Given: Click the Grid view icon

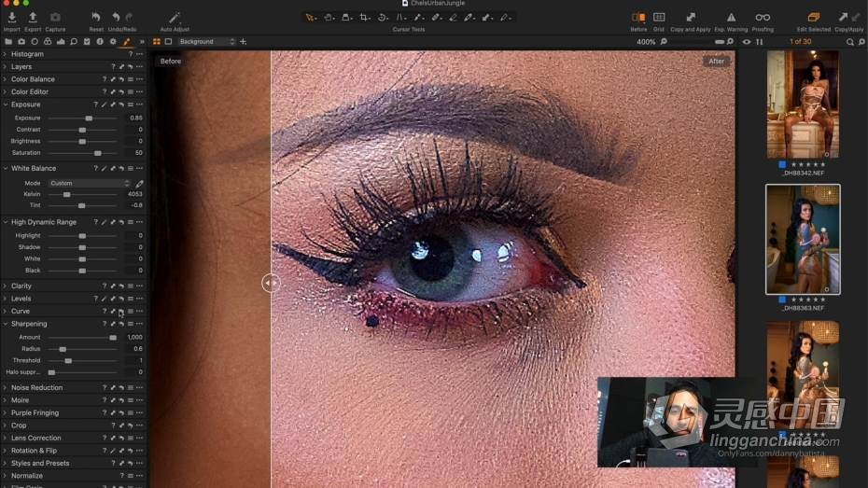Looking at the screenshot, I should (x=659, y=17).
